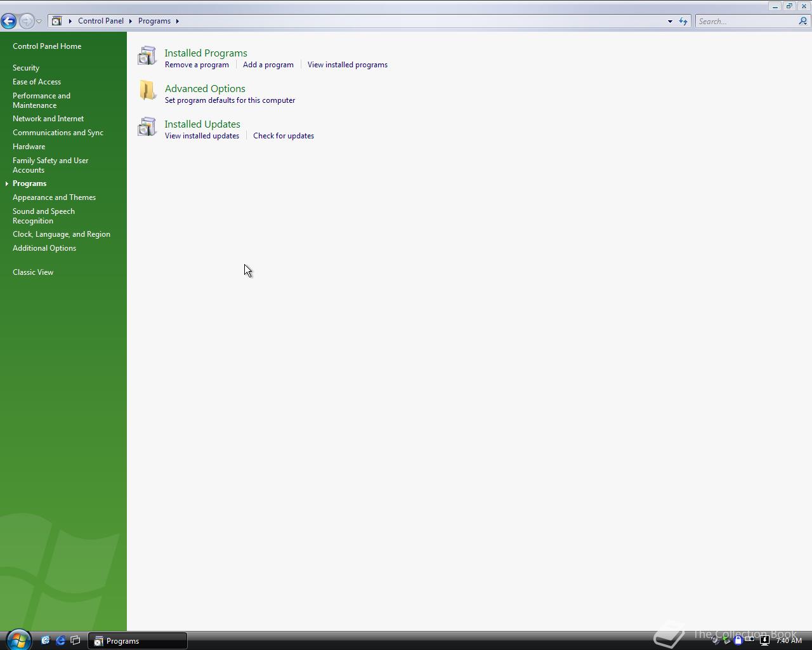Viewport: 812px width, 650px height.
Task: Click the 7:40 AM clock
Action: (x=789, y=640)
